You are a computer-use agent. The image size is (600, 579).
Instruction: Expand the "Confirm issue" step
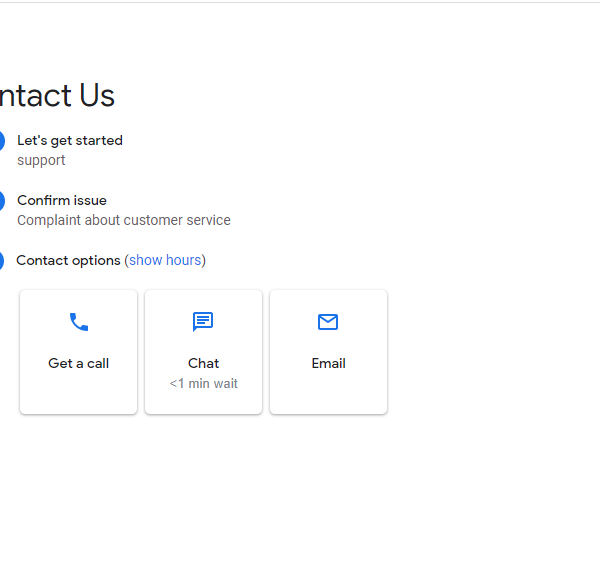pyautogui.click(x=62, y=200)
